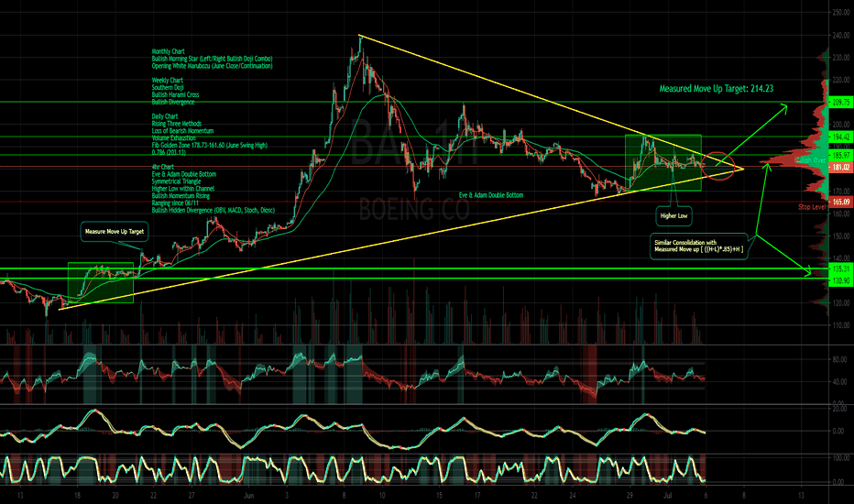Click the green 130.90 price label
854x504 pixels.
pos(840,280)
